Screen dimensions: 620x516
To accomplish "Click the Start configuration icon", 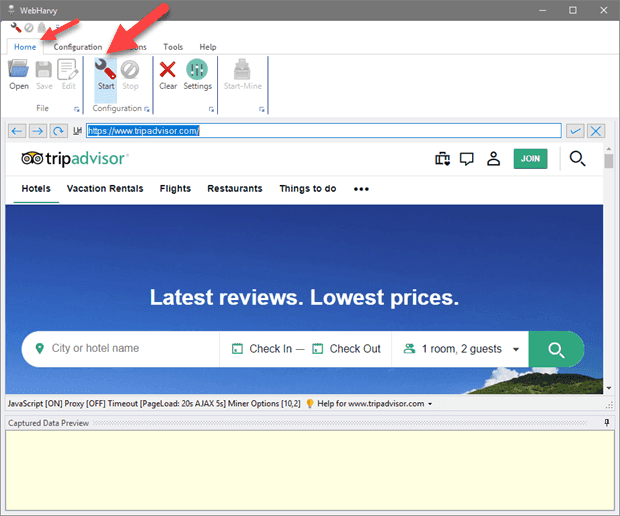I will (105, 72).
